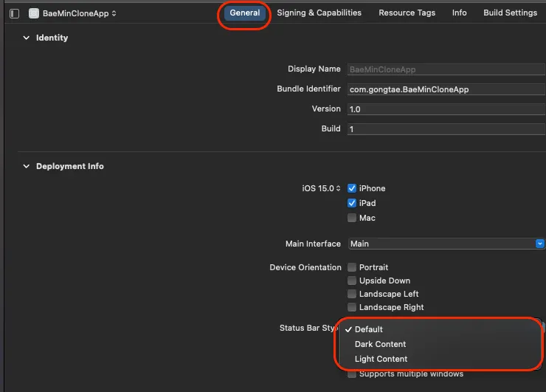This screenshot has height=392, width=546.
Task: Click the Bundle Identifier field
Action: point(446,89)
